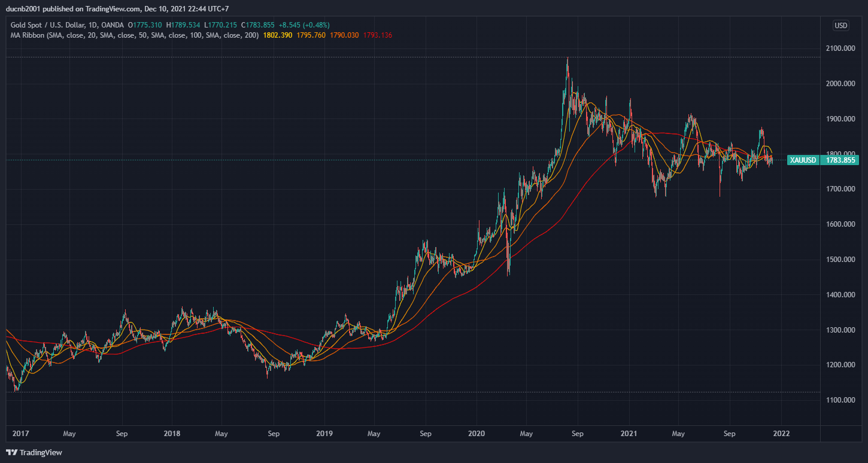The width and height of the screenshot is (868, 463).
Task: Click the SMA 50 value 1795.760
Action: click(311, 35)
